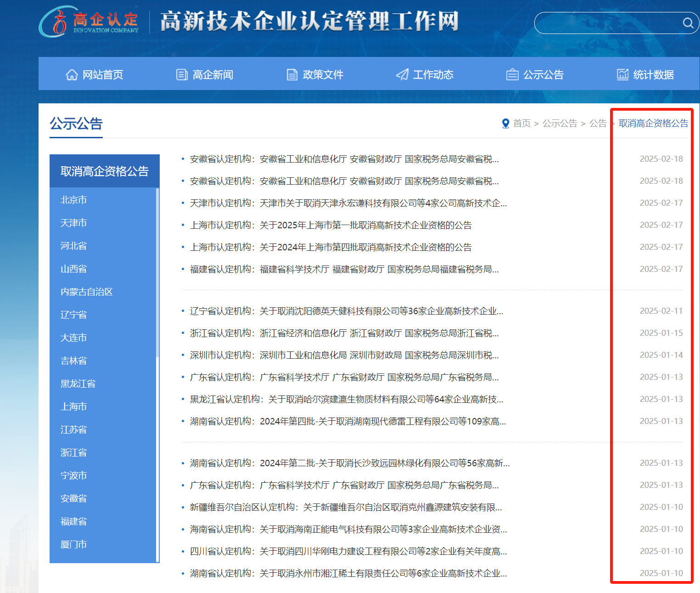
Task: Click the 公示公告 page heading
Action: [76, 124]
